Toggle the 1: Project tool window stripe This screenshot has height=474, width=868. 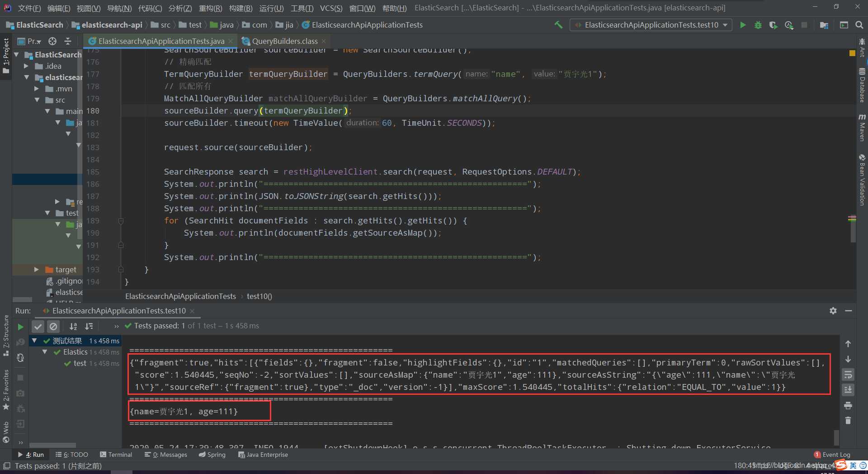6,56
